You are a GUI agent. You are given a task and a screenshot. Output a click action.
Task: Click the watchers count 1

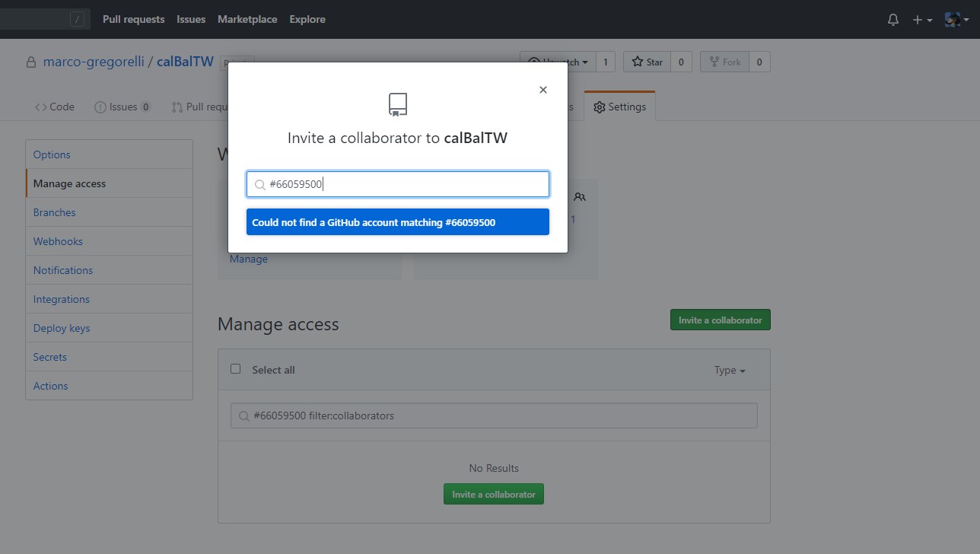[x=606, y=62]
